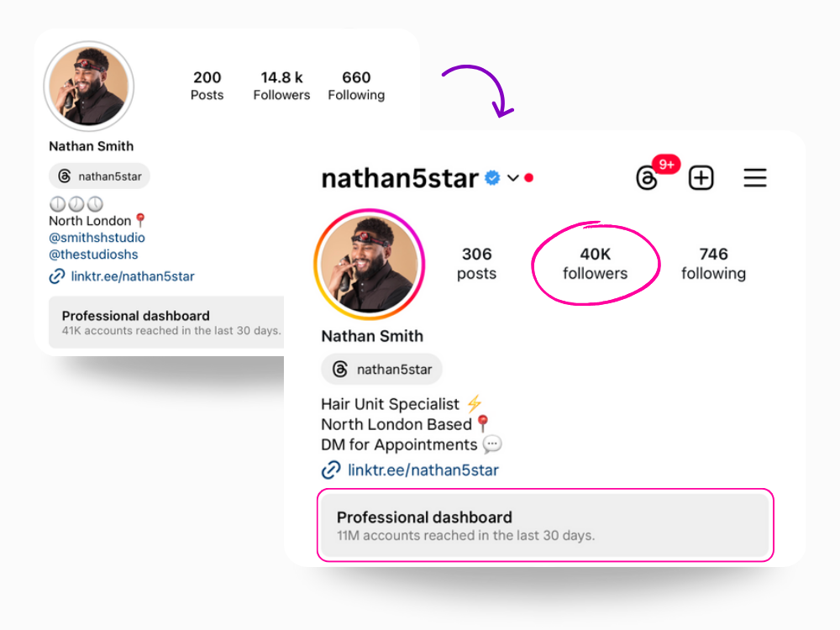Open the 11M accounts reached Professional dashboard

(x=545, y=526)
